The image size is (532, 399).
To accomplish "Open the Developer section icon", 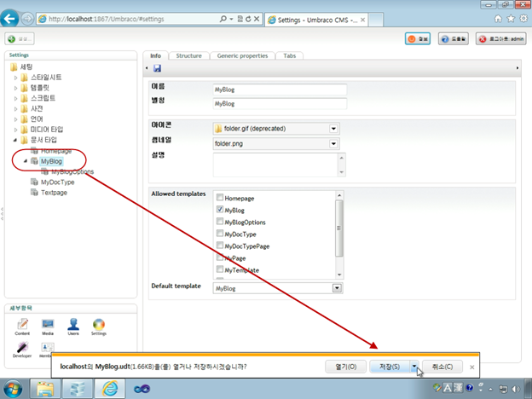I will coord(22,350).
